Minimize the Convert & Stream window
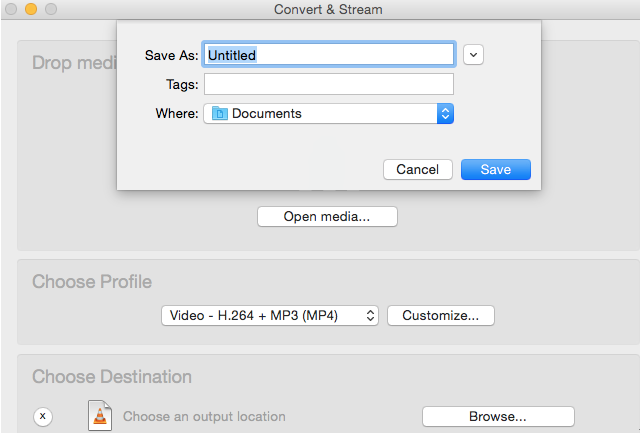 pyautogui.click(x=30, y=9)
